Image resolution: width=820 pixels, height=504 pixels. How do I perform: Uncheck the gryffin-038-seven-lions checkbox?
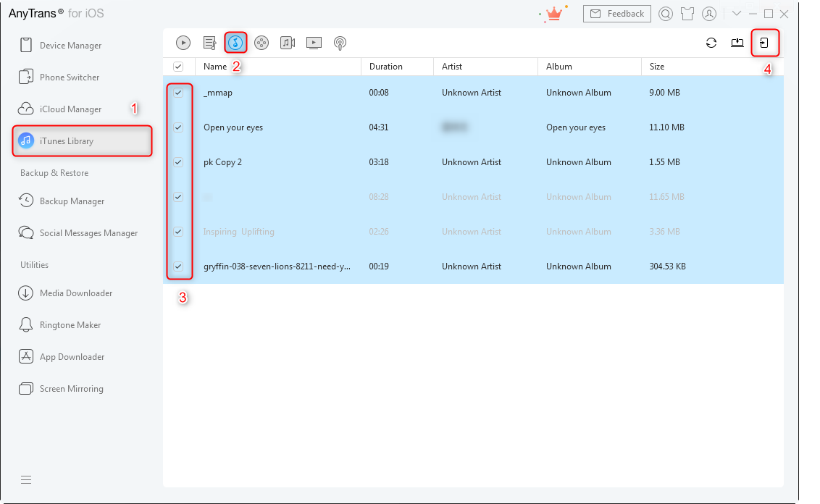pos(178,266)
